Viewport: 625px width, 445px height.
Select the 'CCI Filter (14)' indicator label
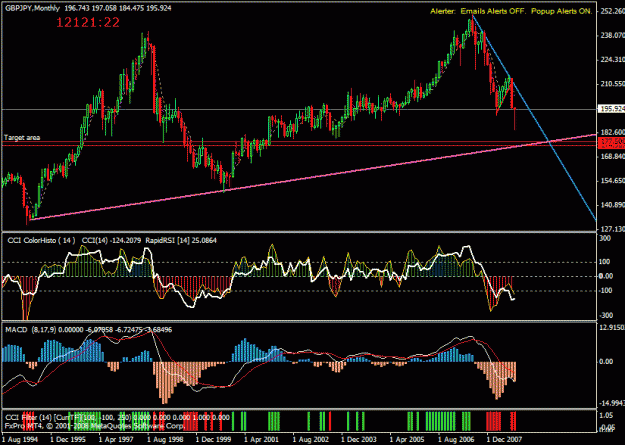28,417
